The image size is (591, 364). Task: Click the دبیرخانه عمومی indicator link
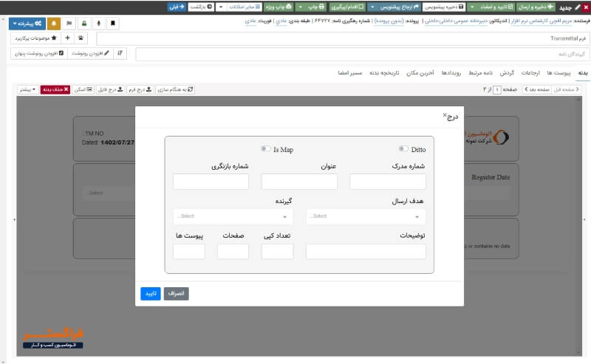coord(456,21)
